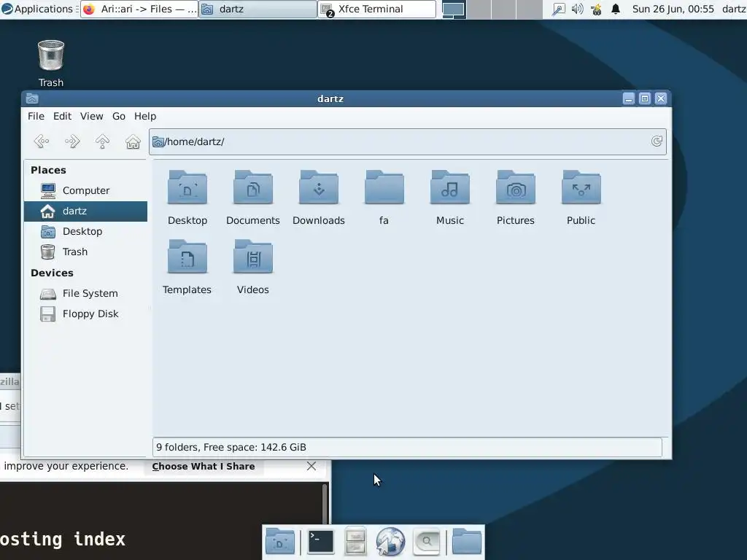Open the Documents folder
Screen dimensions: 747x560
tap(253, 197)
